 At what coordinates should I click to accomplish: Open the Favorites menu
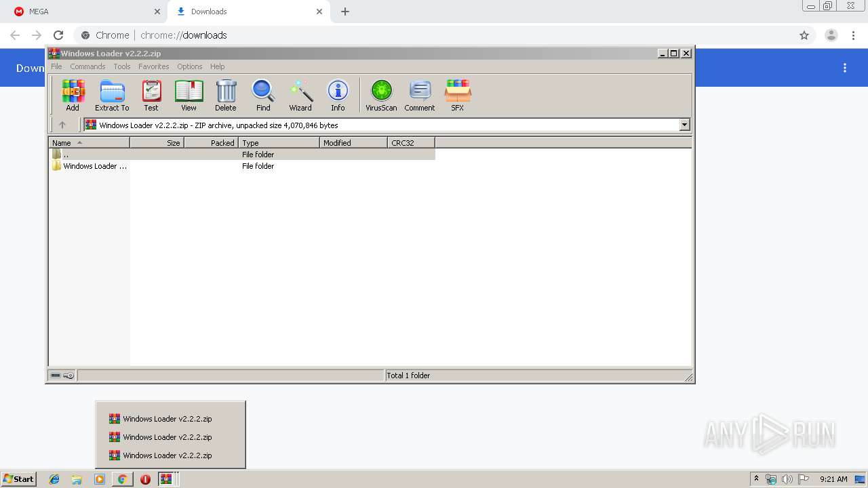pos(154,66)
